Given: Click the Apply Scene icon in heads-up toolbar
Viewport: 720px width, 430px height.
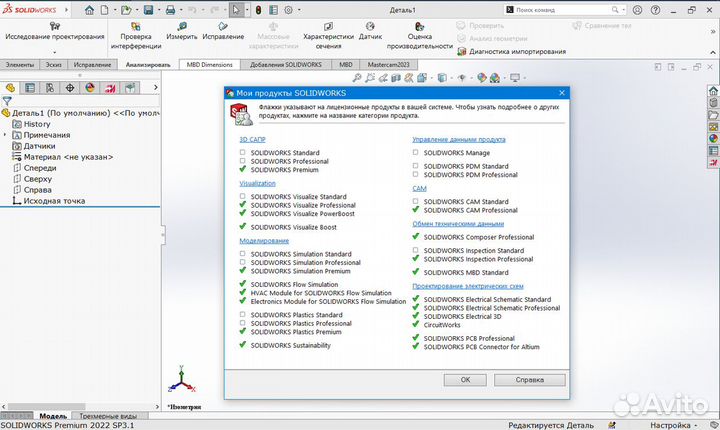Looking at the screenshot, I should coord(495,78).
